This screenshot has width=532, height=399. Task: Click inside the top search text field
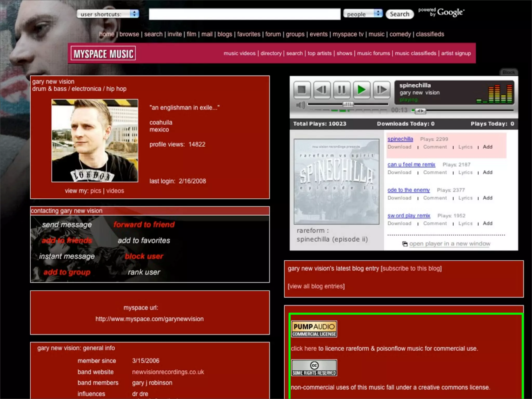244,14
